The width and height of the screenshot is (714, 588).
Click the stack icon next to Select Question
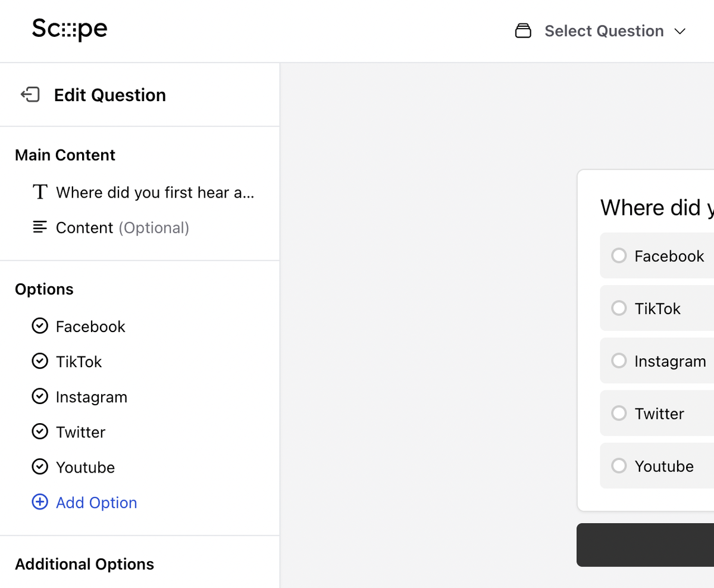522,31
